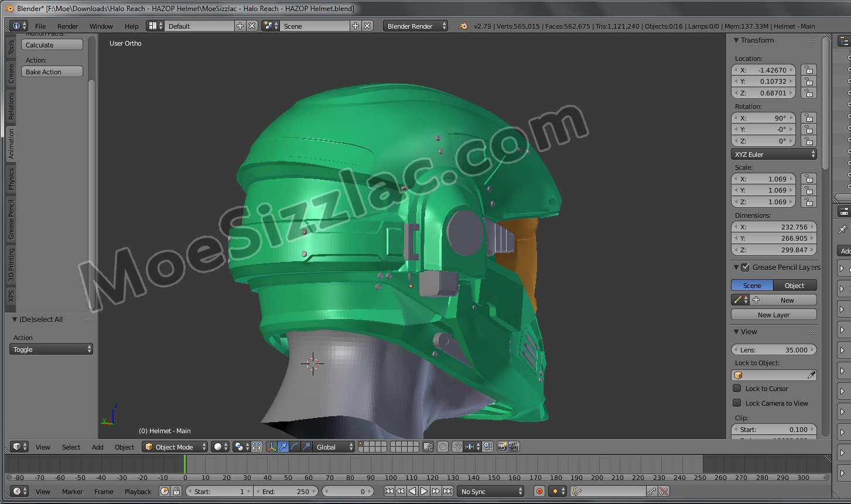The width and height of the screenshot is (851, 504).
Task: Select the Object grease pencil source
Action: (795, 285)
